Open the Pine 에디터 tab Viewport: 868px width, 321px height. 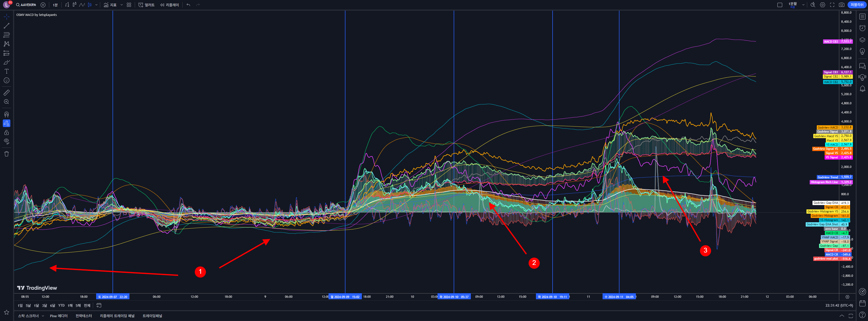click(59, 316)
